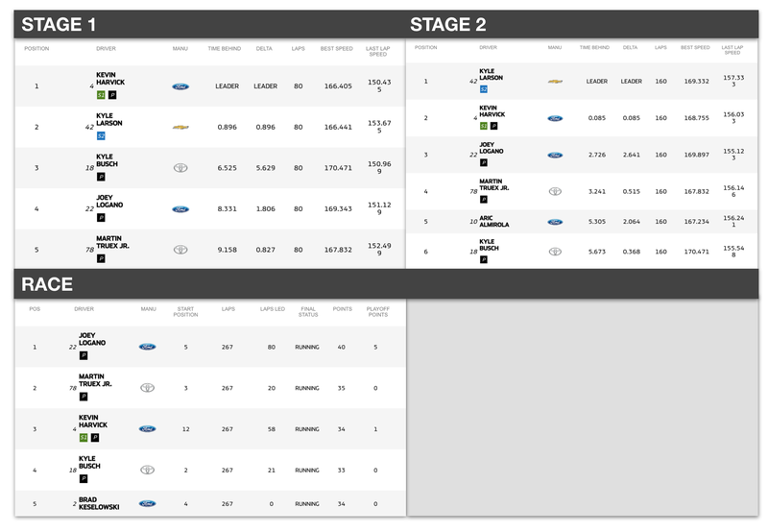The image size is (768, 532).
Task: Sort Stage 2 by Time Behind column
Action: 594,47
